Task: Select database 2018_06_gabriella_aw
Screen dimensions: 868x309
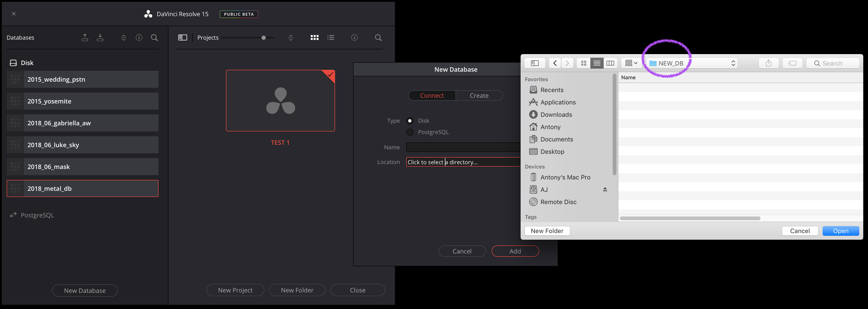Action: pyautogui.click(x=83, y=123)
